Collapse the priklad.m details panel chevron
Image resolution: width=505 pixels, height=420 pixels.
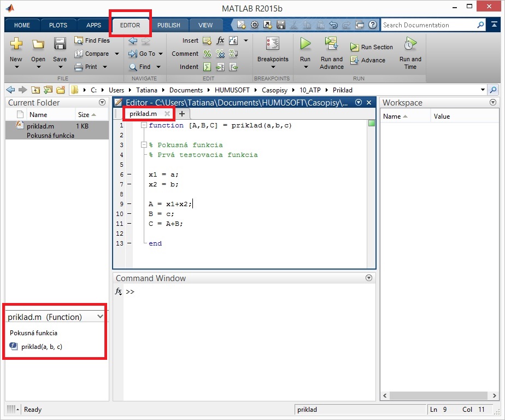click(x=100, y=317)
